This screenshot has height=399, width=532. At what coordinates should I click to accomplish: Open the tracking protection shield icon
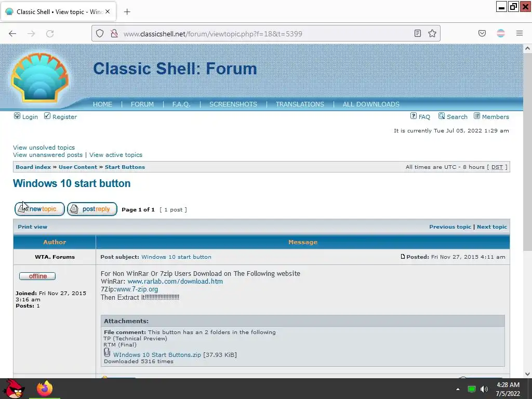tap(99, 33)
